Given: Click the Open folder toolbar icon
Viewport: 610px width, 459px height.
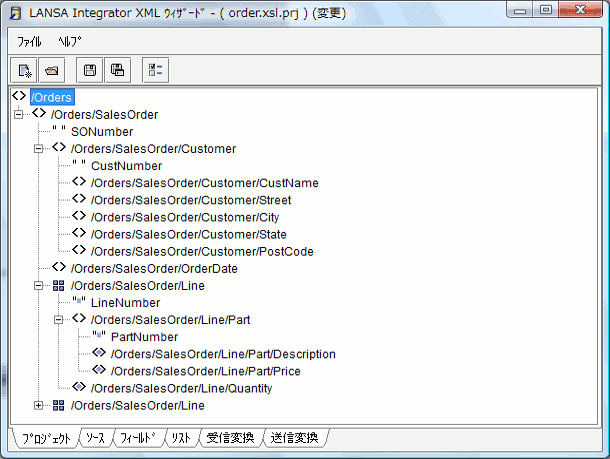Looking at the screenshot, I should [52, 70].
